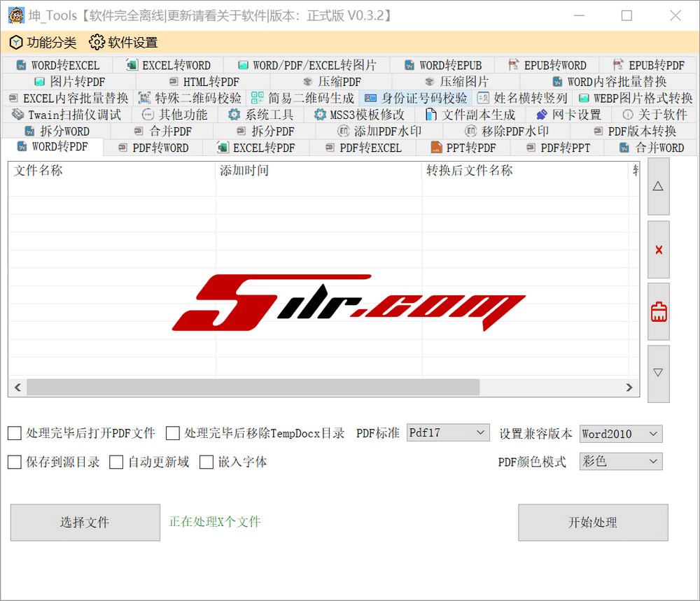Open the 系统工具 tab with gear icon
Image resolution: width=700 pixels, height=601 pixels.
pyautogui.click(x=261, y=115)
